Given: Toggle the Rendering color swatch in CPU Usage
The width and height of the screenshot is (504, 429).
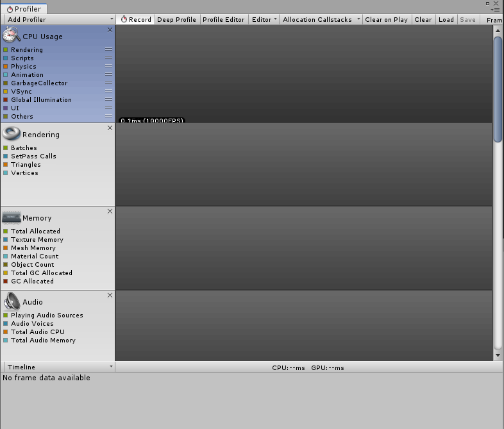Looking at the screenshot, I should (6, 49).
